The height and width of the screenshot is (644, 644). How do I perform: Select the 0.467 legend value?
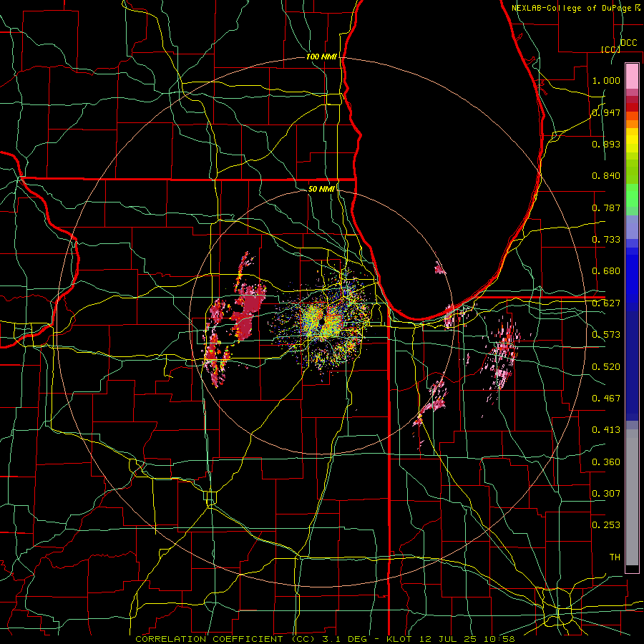(606, 398)
